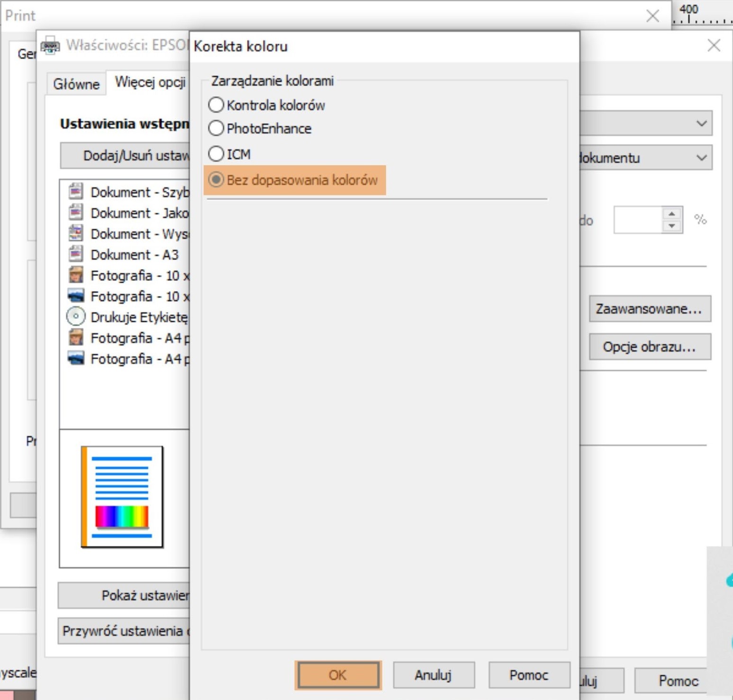This screenshot has height=700, width=733.
Task: Click the 'Dokument - Szyb' preset icon
Action: [x=76, y=191]
